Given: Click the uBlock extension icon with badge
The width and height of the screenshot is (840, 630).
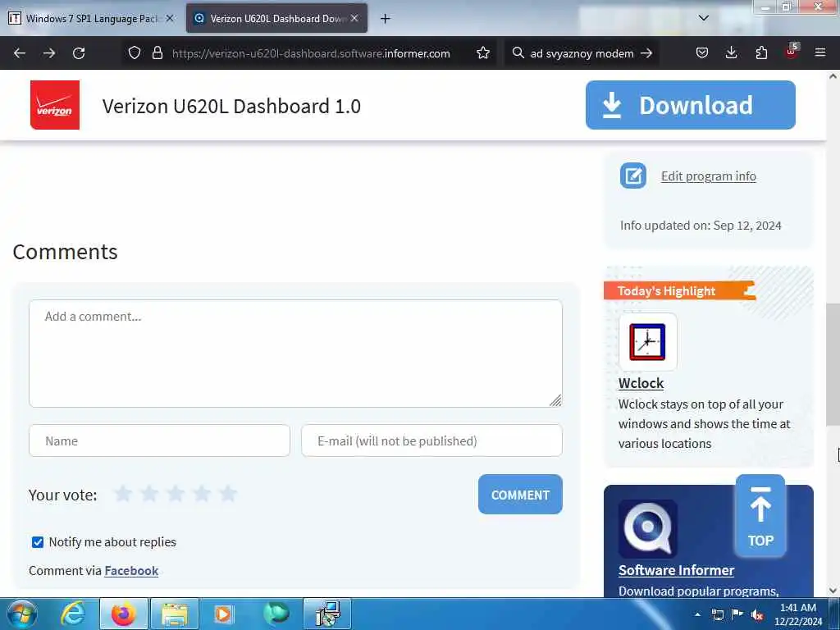Looking at the screenshot, I should (x=792, y=52).
